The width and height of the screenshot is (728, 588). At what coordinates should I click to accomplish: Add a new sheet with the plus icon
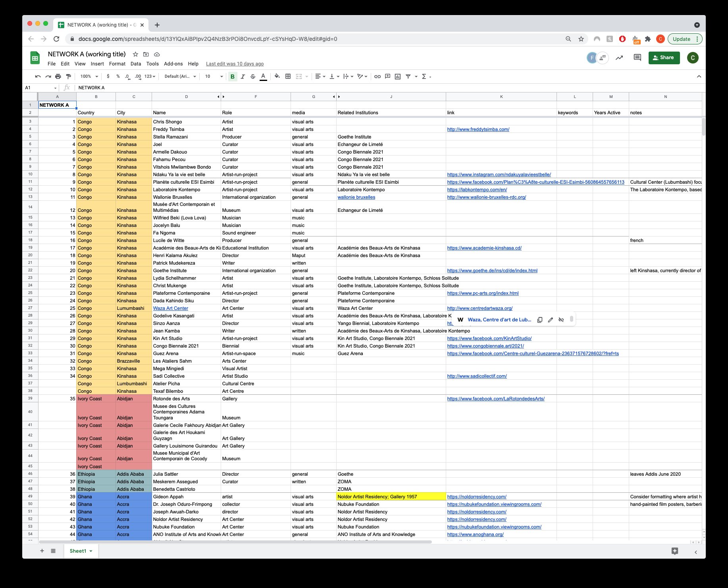point(42,551)
